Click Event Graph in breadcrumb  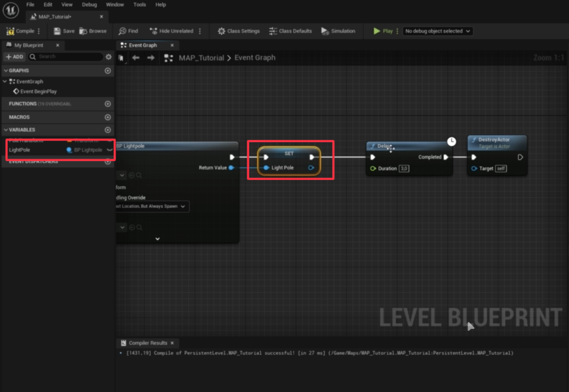(x=255, y=58)
